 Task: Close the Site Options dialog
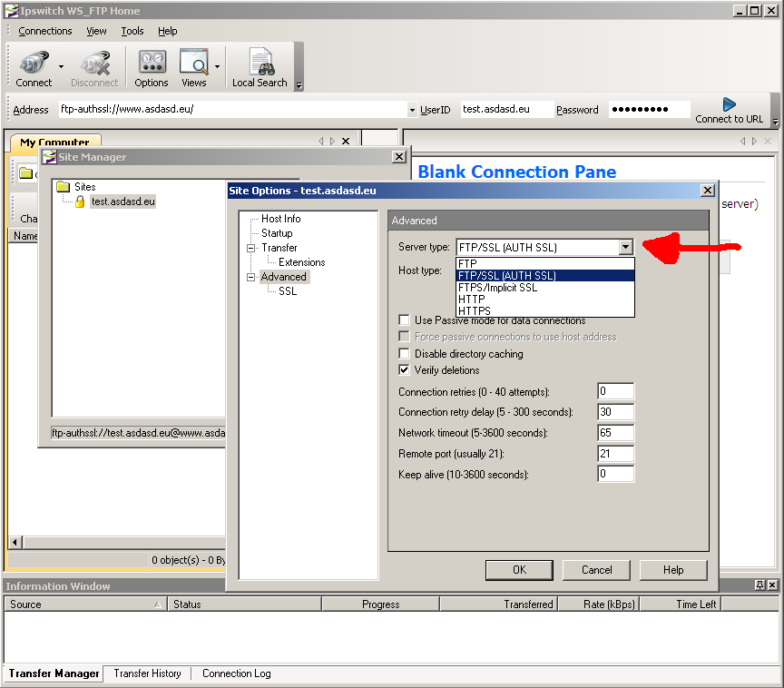708,191
